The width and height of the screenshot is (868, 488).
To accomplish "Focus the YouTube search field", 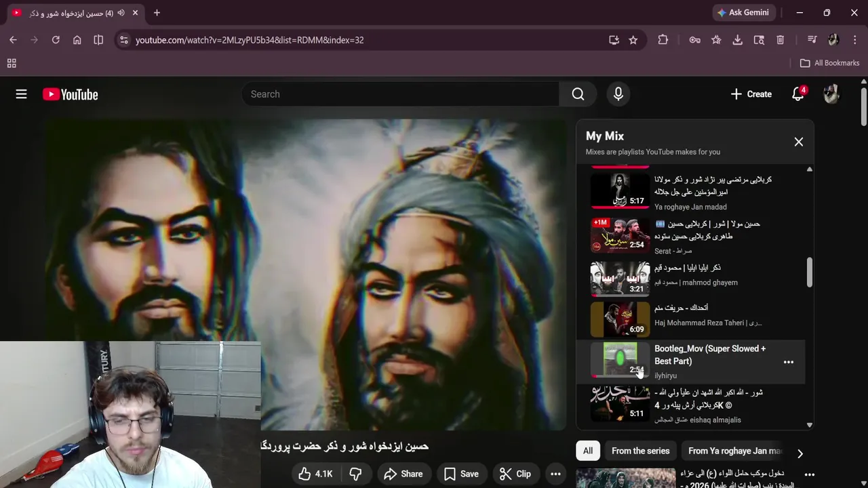I will 400,94.
